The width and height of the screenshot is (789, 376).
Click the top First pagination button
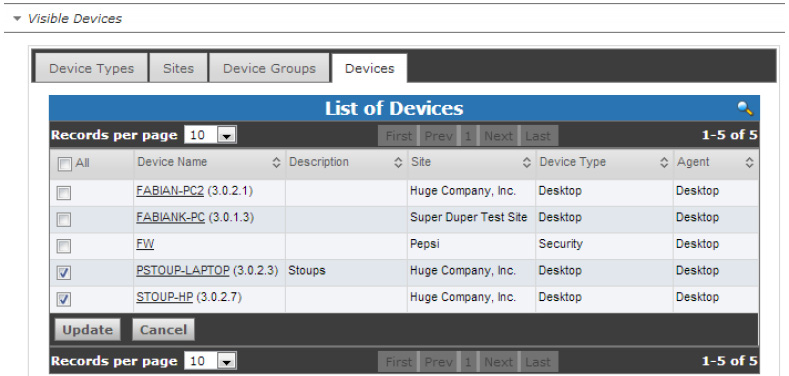coord(399,136)
